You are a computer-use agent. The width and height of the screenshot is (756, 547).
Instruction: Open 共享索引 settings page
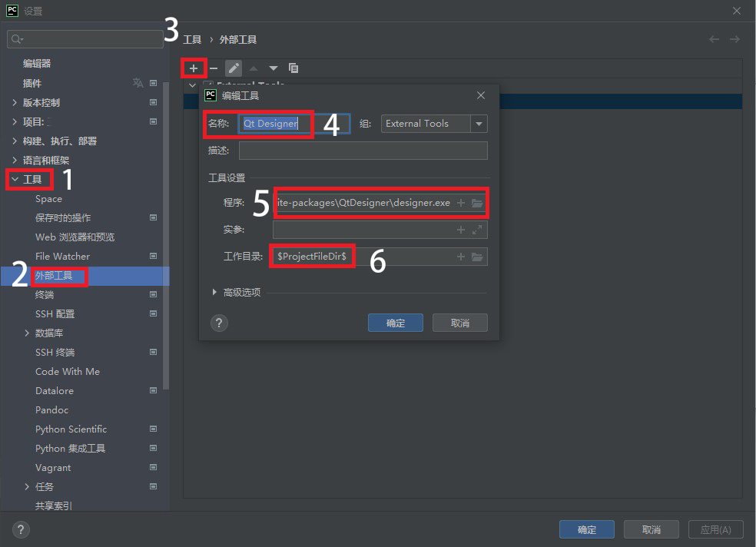tap(54, 506)
